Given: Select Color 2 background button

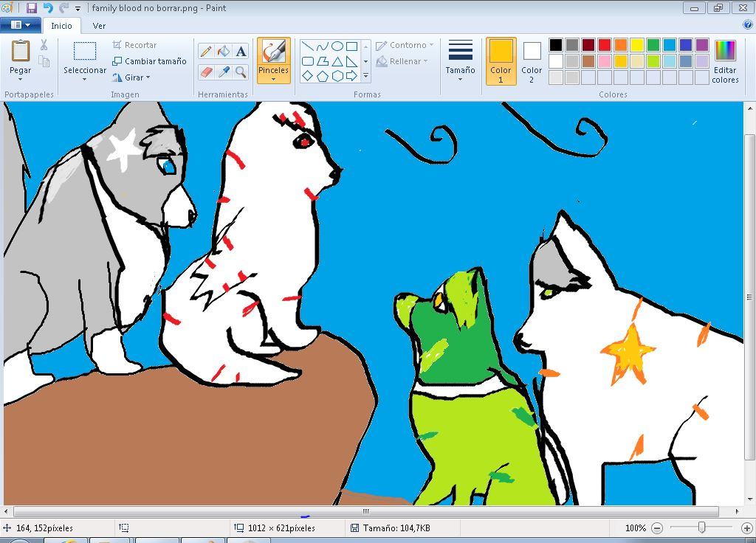Looking at the screenshot, I should pos(532,61).
